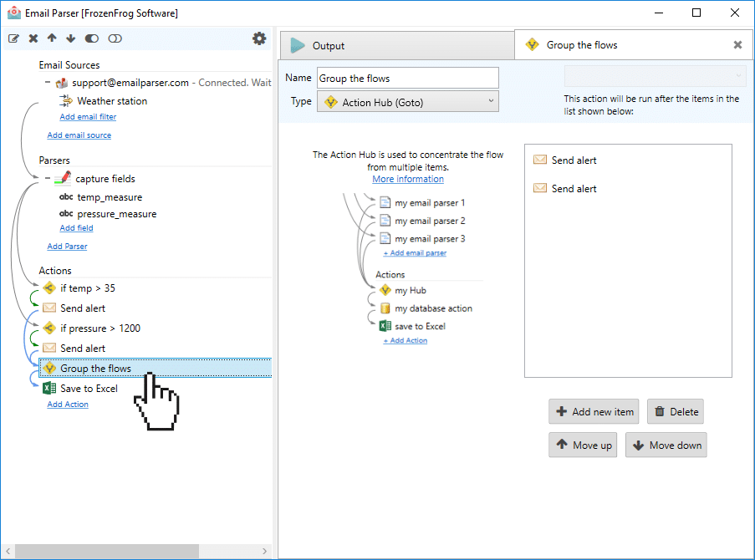Click the Move up button
The height and width of the screenshot is (560, 755).
(x=583, y=445)
